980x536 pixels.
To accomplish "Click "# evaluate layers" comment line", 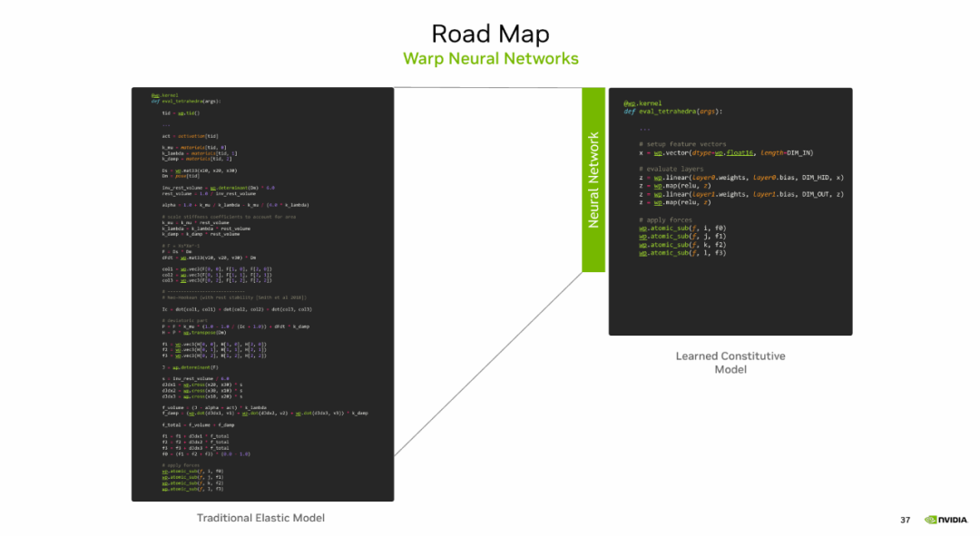I will (x=671, y=170).
